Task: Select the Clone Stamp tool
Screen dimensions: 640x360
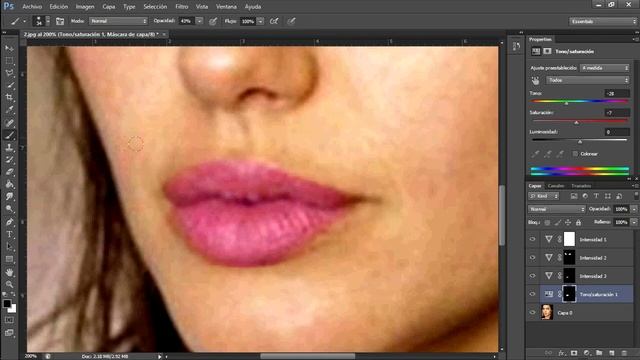Action: point(9,147)
